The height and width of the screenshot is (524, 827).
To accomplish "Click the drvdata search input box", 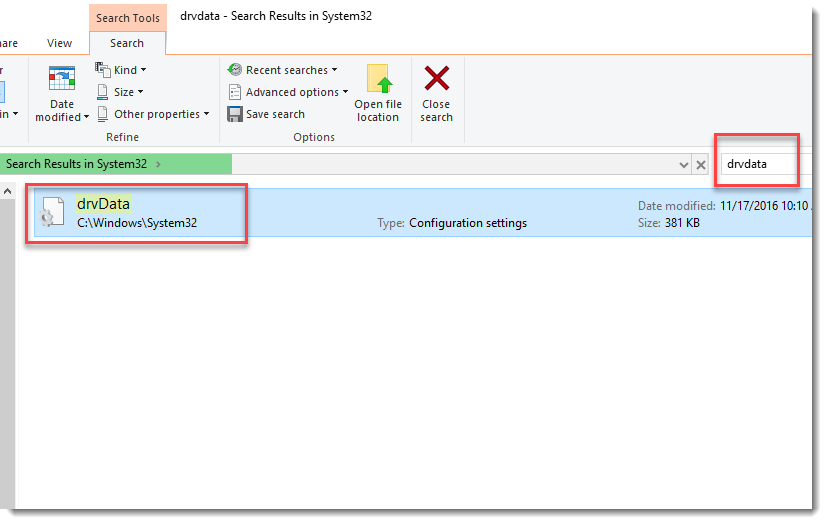I will click(x=758, y=164).
